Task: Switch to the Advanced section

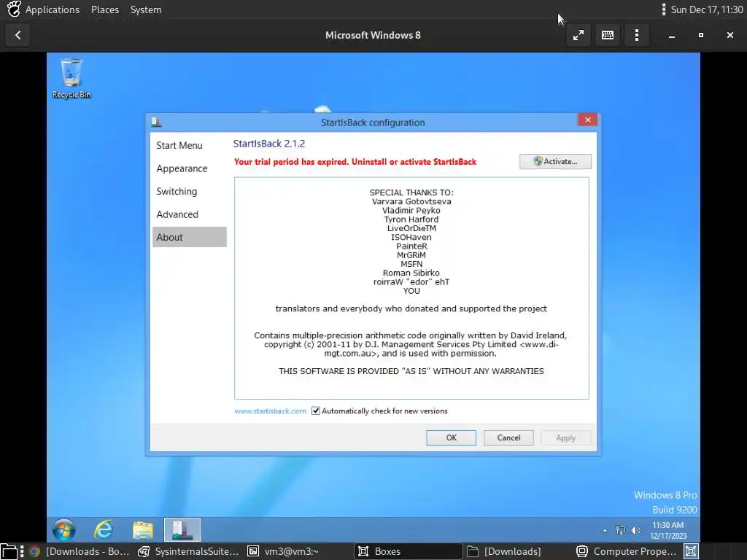Action: click(189, 214)
